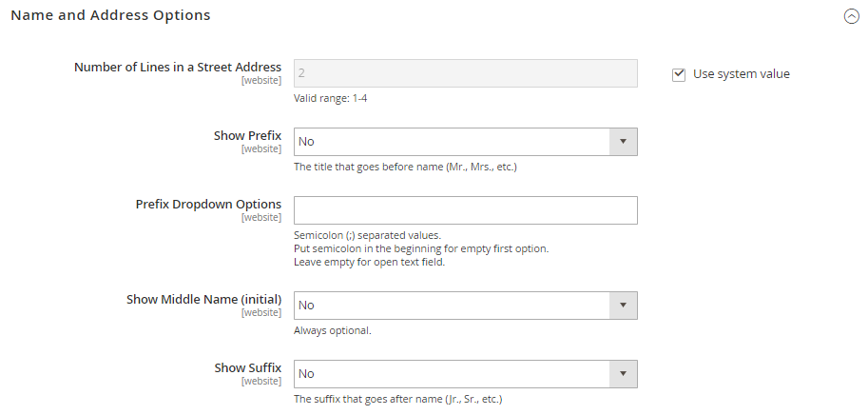Focus the Prefix Dropdown Options text field
868x415 pixels.
[465, 210]
